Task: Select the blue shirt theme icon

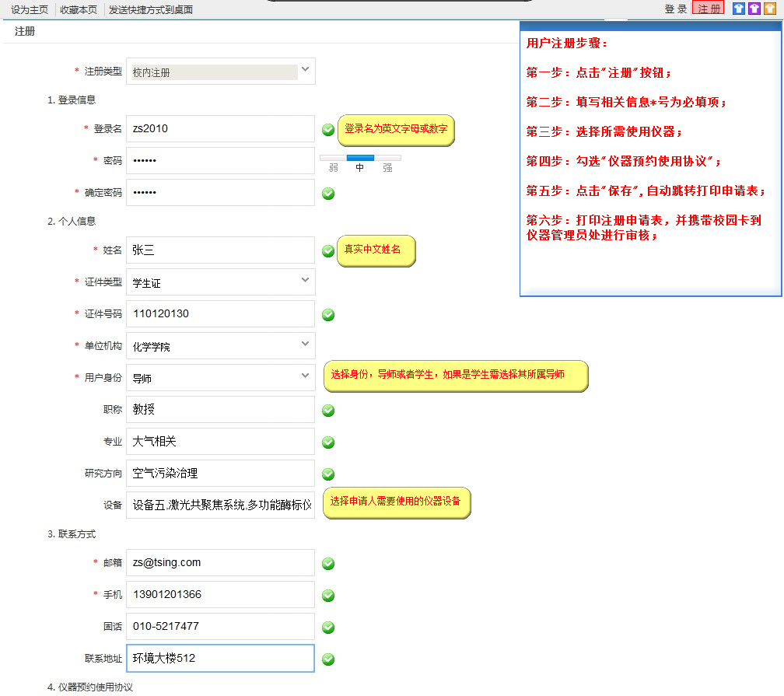Action: point(739,9)
